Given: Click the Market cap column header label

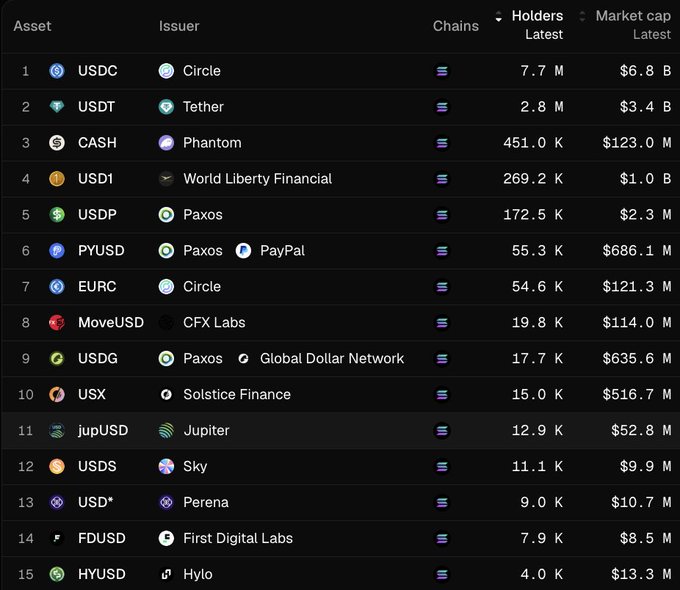Looking at the screenshot, I should pyautogui.click(x=633, y=16).
